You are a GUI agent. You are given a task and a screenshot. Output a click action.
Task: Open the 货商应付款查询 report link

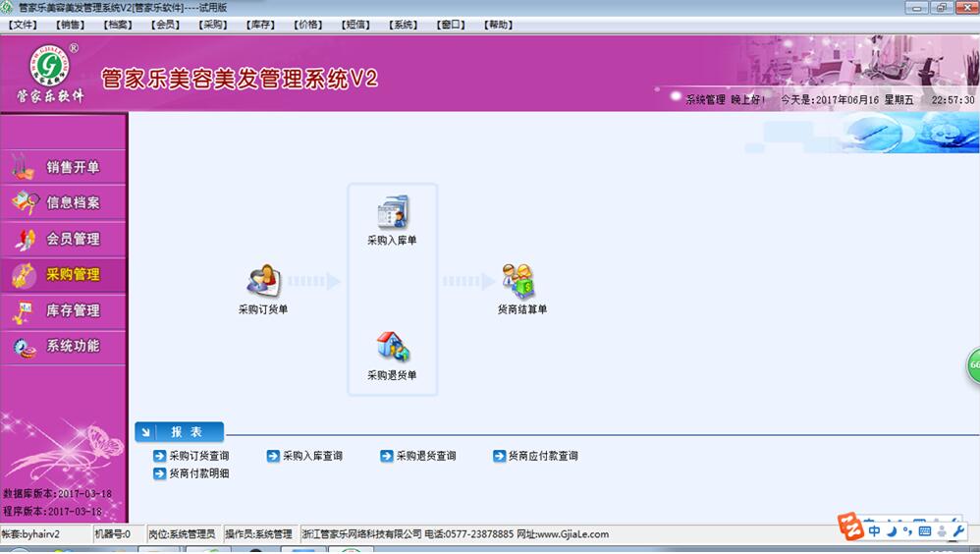click(535, 456)
